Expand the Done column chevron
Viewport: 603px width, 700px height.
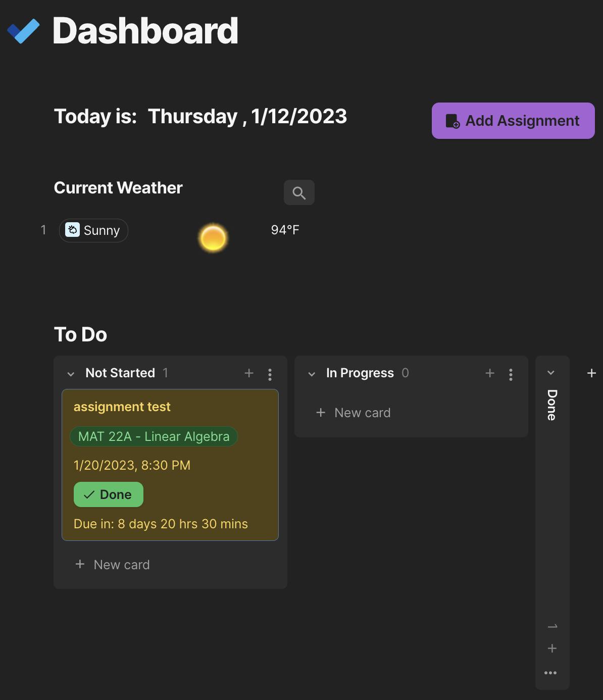point(551,373)
